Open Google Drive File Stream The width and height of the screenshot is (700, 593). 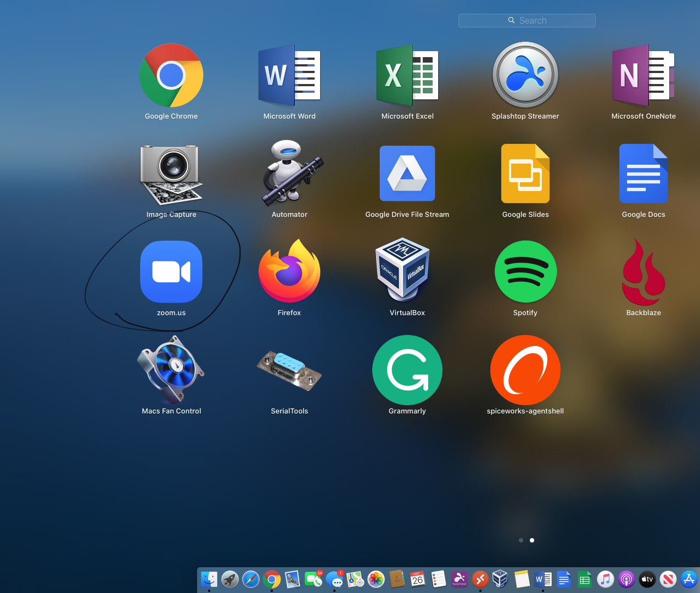pyautogui.click(x=407, y=174)
